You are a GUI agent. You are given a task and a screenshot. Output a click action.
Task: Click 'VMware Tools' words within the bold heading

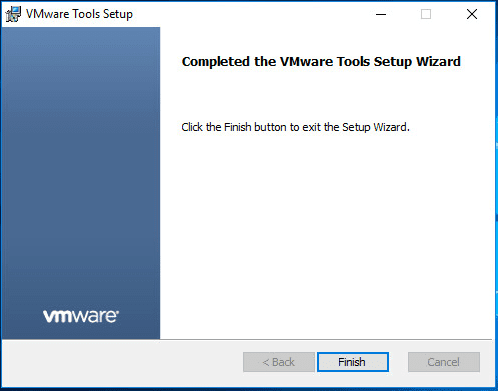pyautogui.click(x=325, y=62)
